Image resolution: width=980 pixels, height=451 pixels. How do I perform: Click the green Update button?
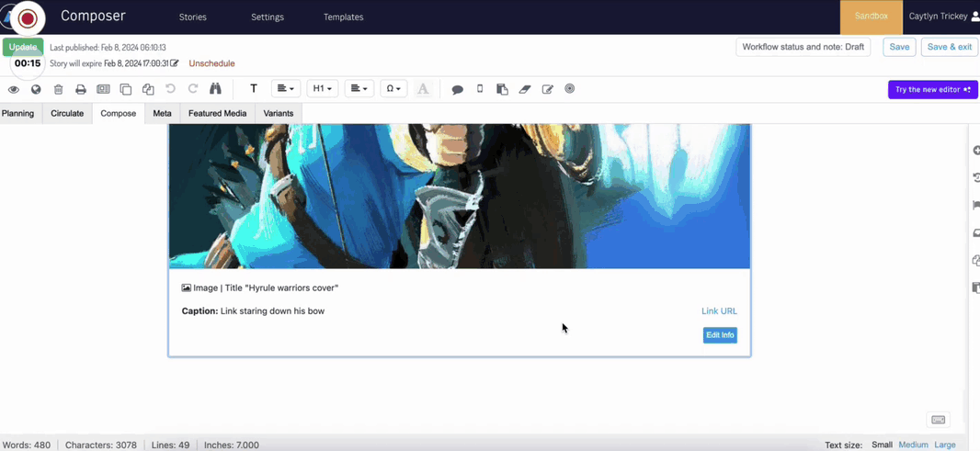pyautogui.click(x=23, y=47)
